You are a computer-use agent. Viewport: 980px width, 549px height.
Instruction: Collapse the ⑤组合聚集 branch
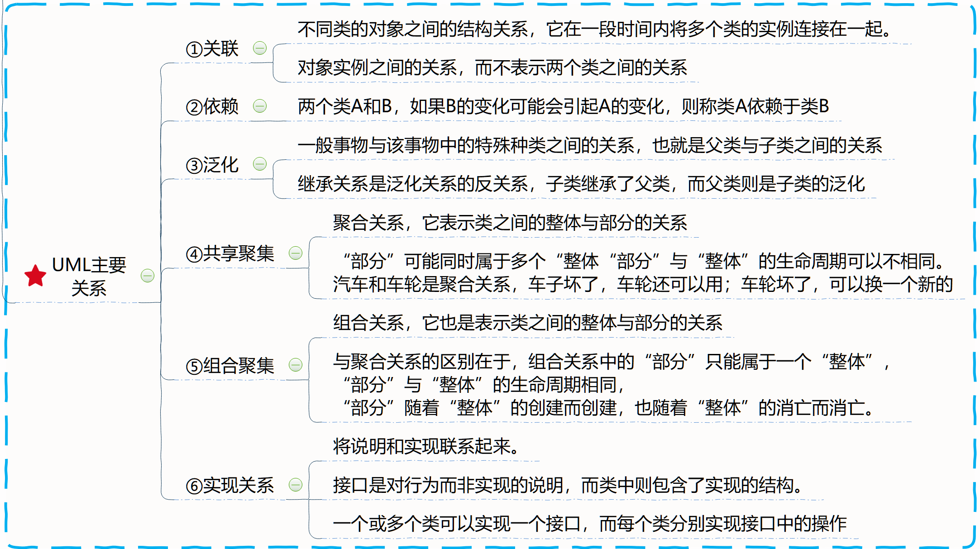296,365
